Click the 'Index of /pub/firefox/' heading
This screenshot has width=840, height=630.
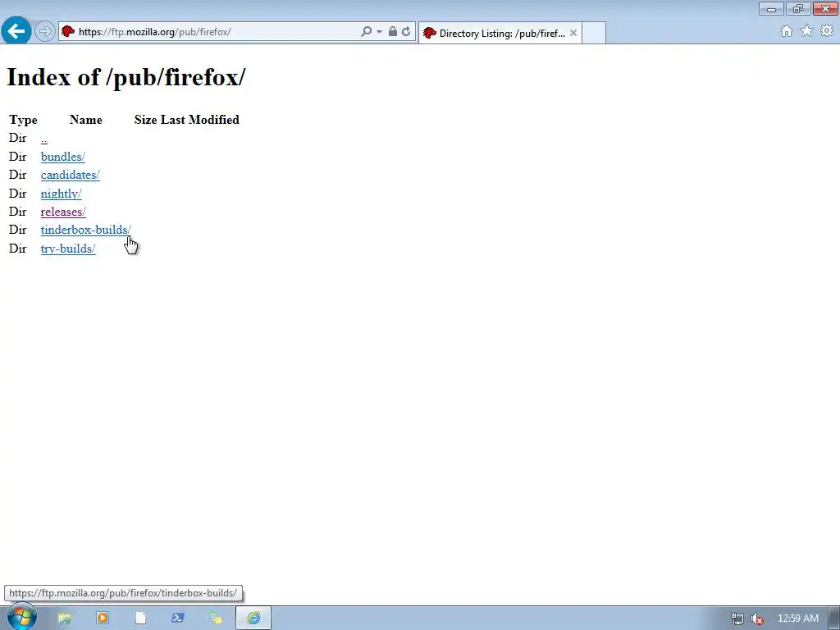[x=126, y=77]
